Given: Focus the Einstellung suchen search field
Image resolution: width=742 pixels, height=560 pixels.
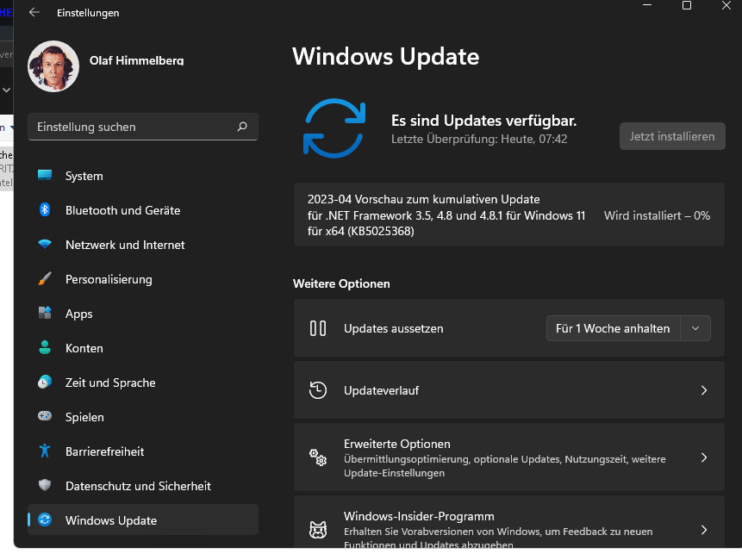Looking at the screenshot, I should pyautogui.click(x=143, y=127).
